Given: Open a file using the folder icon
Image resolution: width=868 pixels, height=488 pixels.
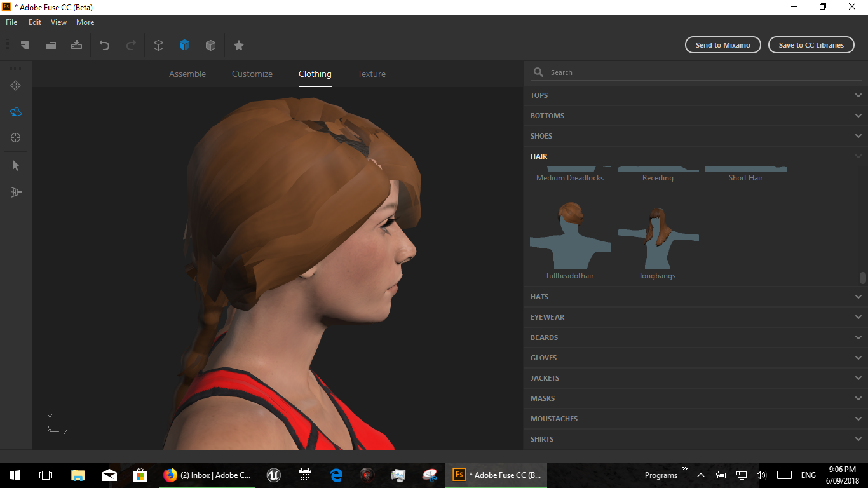Looking at the screenshot, I should [x=51, y=45].
